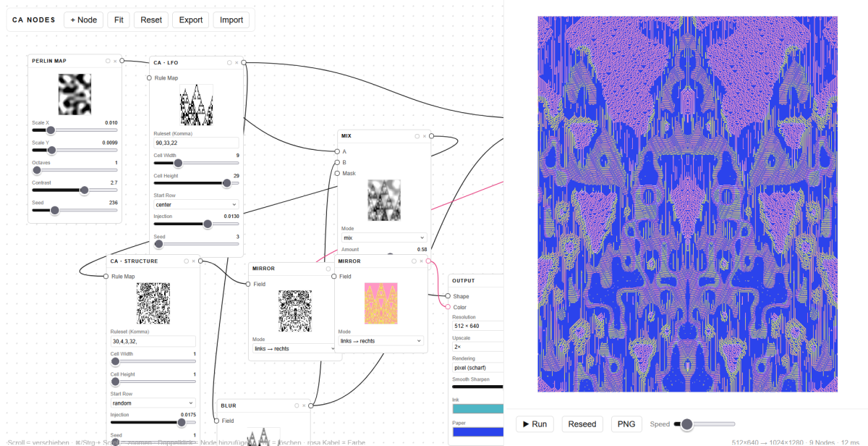Click the CA · Structure Injection slider
The width and height of the screenshot is (868, 446).
153,421
